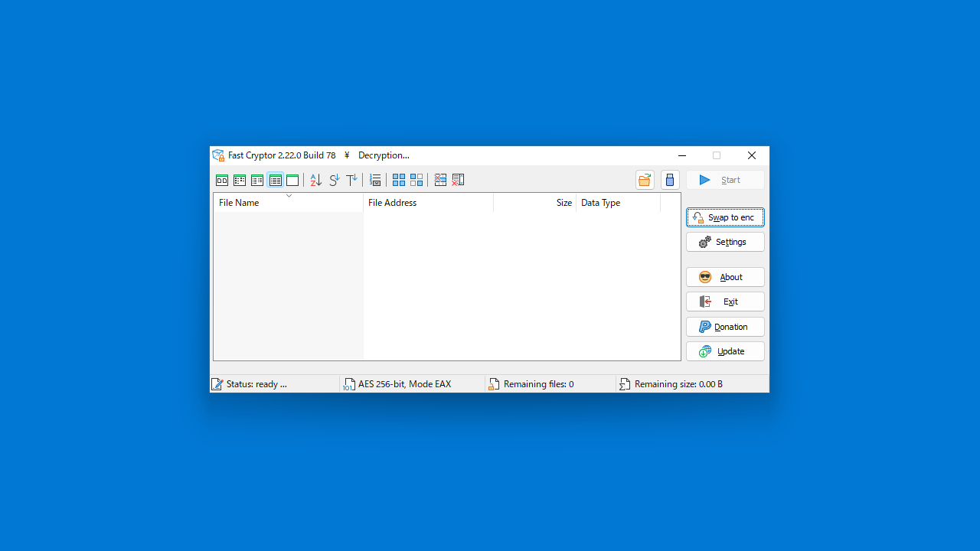Select the details view mode icon
The image size is (980, 551).
point(275,180)
